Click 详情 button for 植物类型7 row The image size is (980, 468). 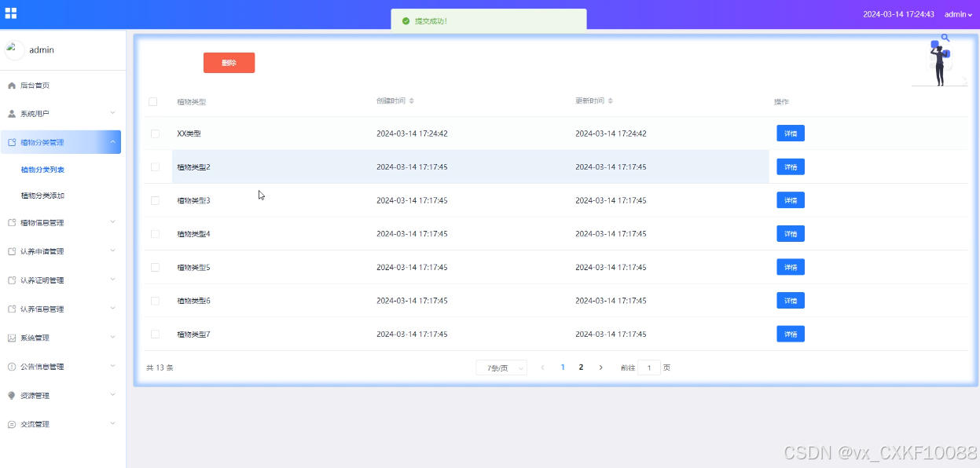(x=791, y=334)
